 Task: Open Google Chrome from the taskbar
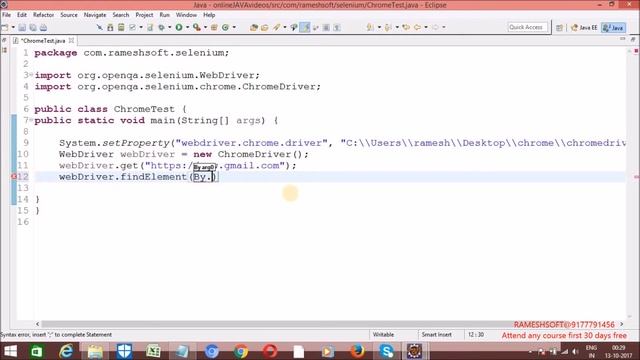241,351
